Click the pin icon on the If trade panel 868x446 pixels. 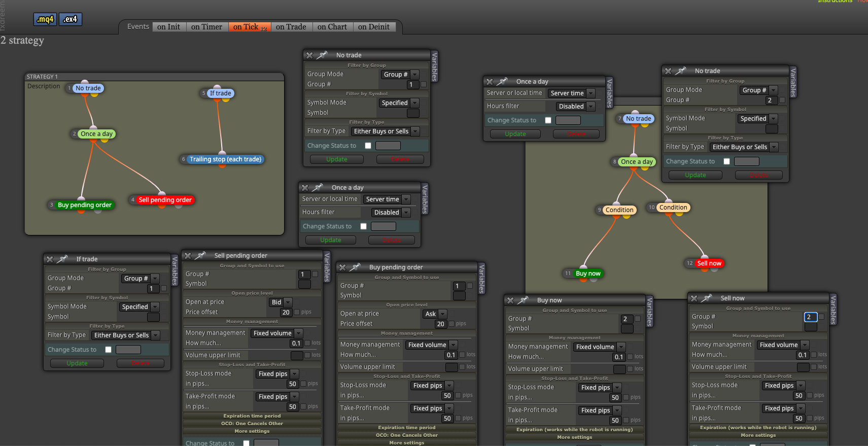[x=62, y=259]
